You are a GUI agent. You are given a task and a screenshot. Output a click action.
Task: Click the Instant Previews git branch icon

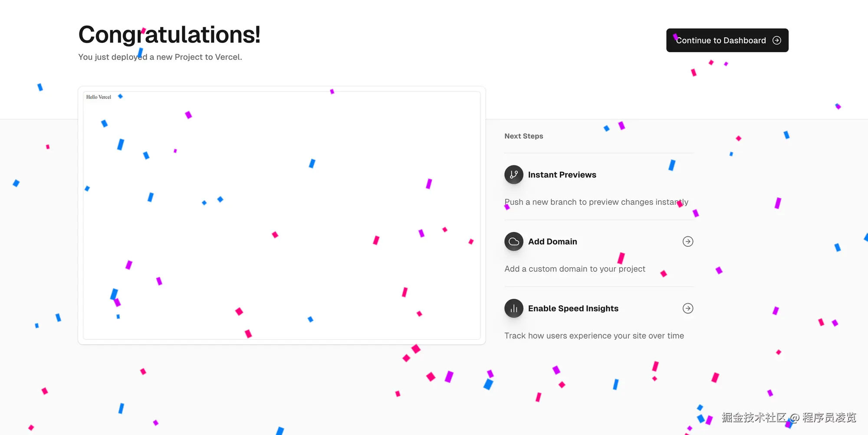click(514, 175)
